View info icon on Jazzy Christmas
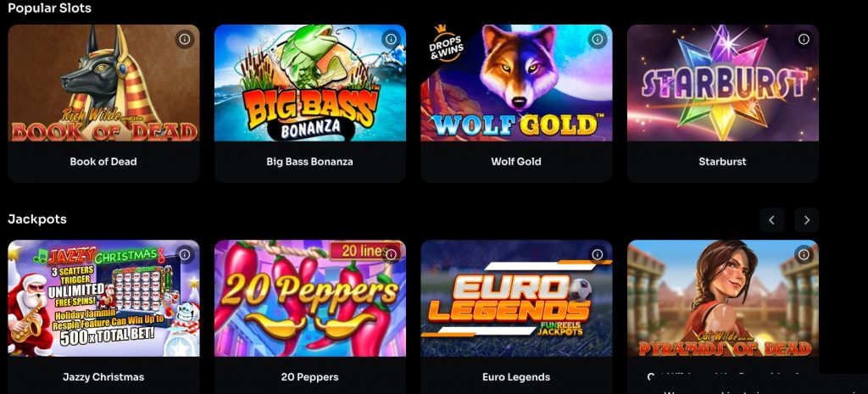Screen dimensions: 868x394 (185, 254)
